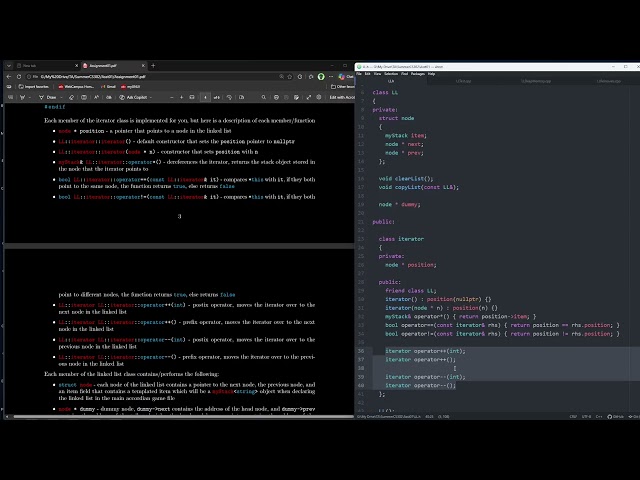Add this page to favorites star
Image resolution: width=640 pixels, height=480 pixels.
(x=289, y=76)
